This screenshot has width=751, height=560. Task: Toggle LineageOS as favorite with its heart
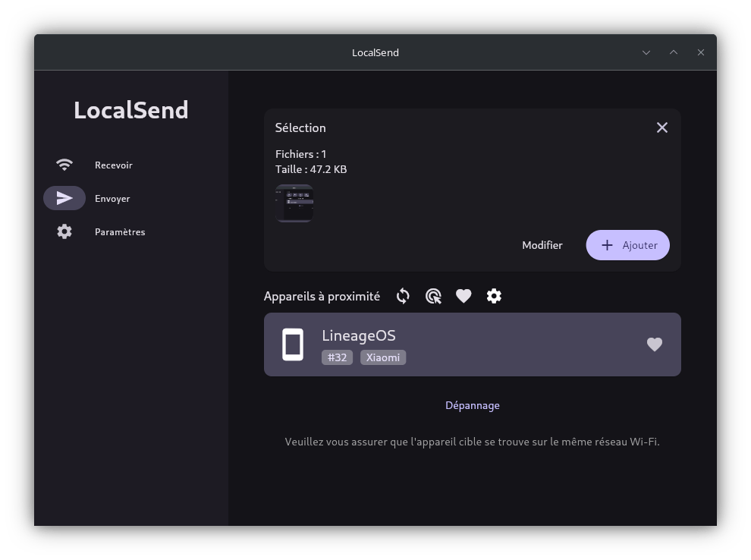click(x=654, y=344)
